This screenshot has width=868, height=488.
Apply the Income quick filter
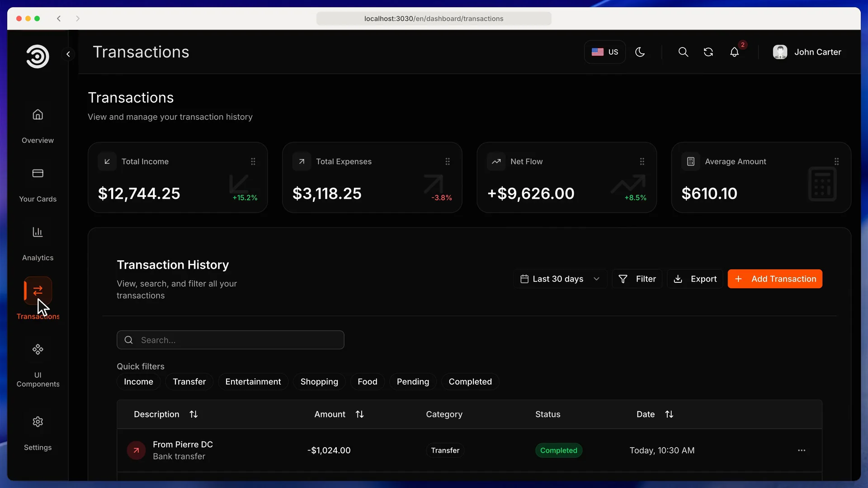click(138, 382)
